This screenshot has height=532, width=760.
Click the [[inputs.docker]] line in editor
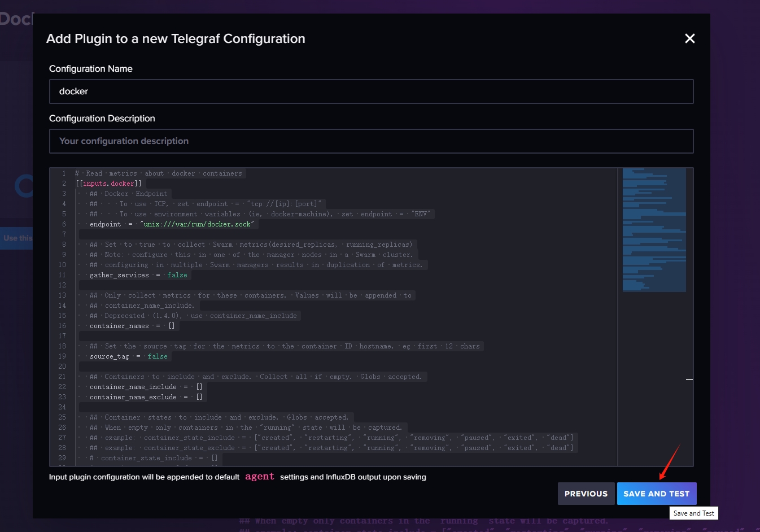coord(108,184)
